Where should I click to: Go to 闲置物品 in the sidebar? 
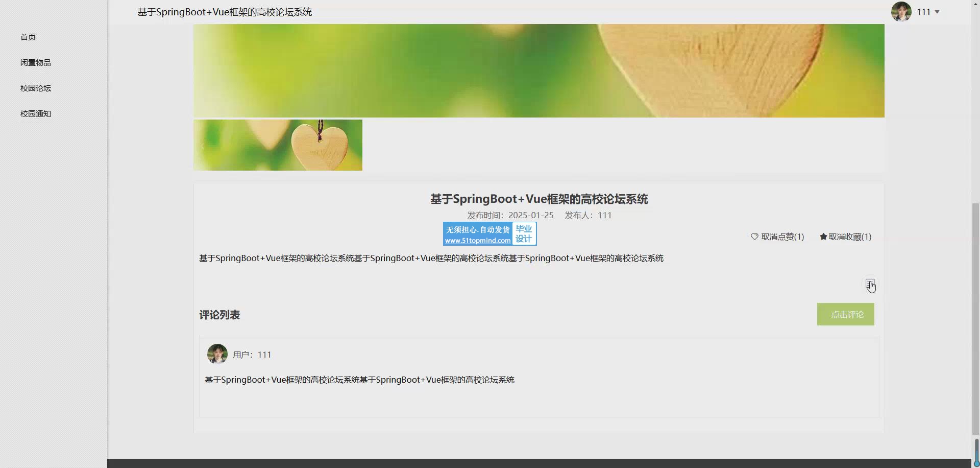(35, 62)
